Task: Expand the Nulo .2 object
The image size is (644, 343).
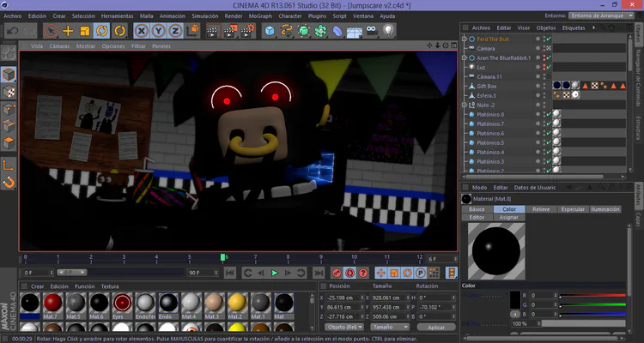Action: point(465,105)
